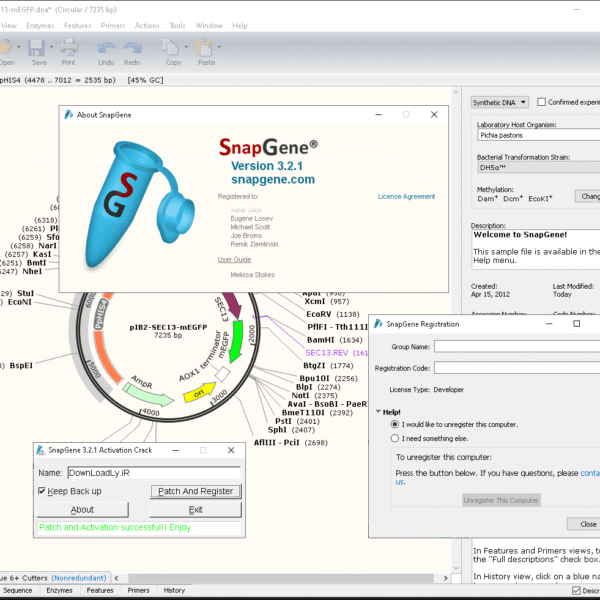Select 'I need something else' radio button
Viewport: 600px width, 600px height.
click(394, 438)
